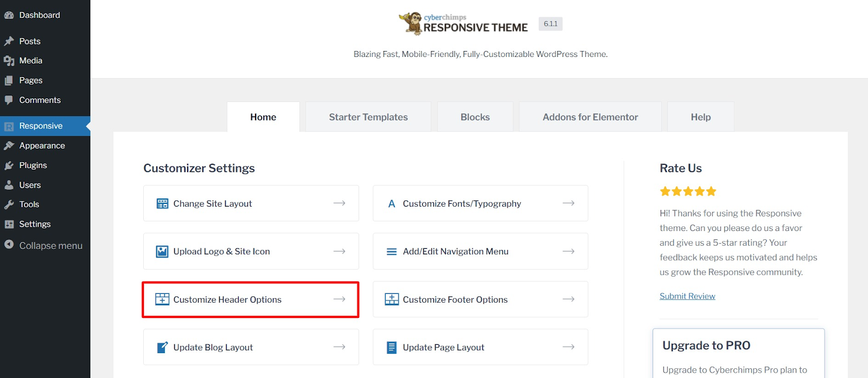Click the 6.1.1 version badge
The height and width of the screenshot is (378, 868).
coord(551,24)
